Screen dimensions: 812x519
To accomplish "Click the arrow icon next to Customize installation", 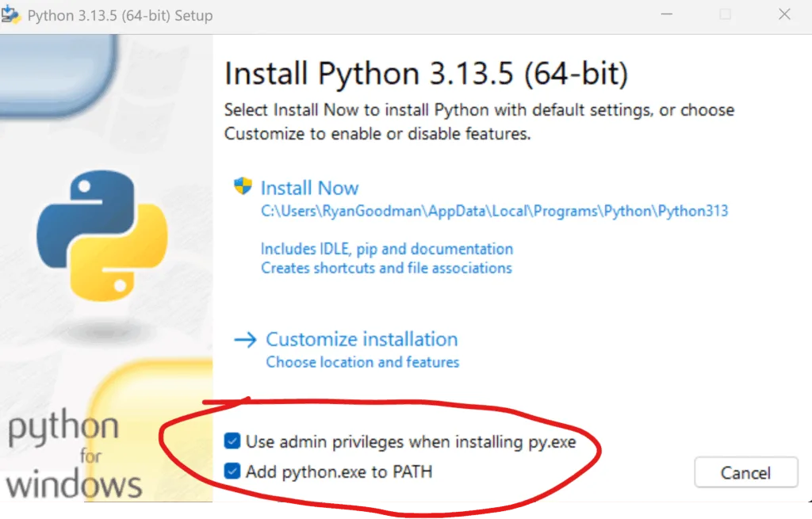I will pyautogui.click(x=245, y=340).
